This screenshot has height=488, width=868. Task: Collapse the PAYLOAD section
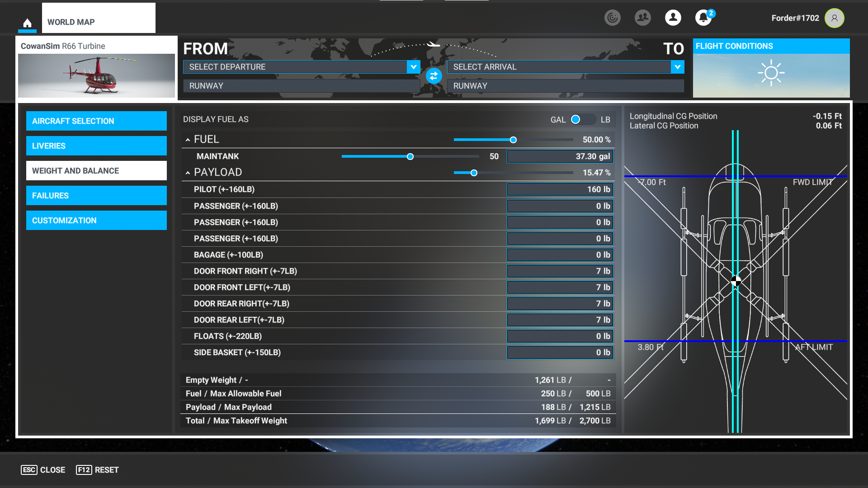[x=188, y=173]
